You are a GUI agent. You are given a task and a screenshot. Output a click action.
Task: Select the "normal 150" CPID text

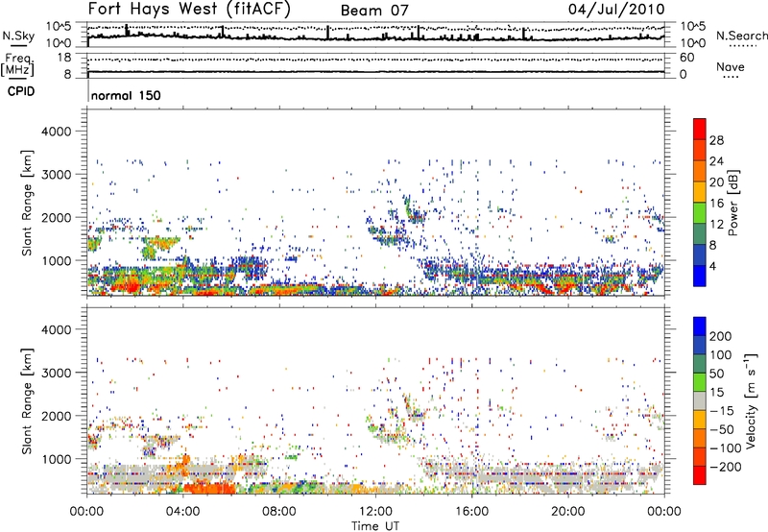(126, 95)
